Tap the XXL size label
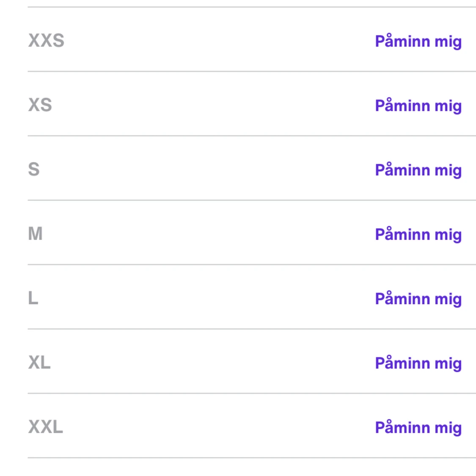Image resolution: width=476 pixels, height=476 pixels. coord(46,426)
